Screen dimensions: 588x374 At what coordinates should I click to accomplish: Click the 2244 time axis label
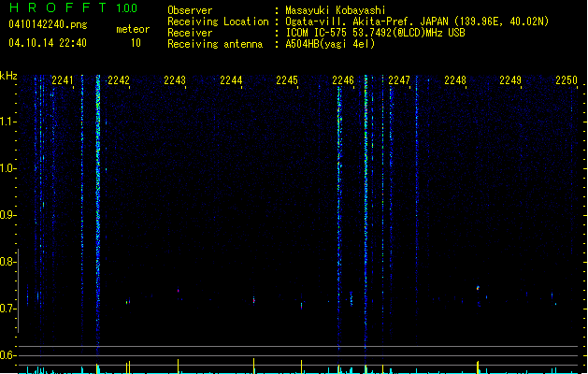[x=231, y=80]
